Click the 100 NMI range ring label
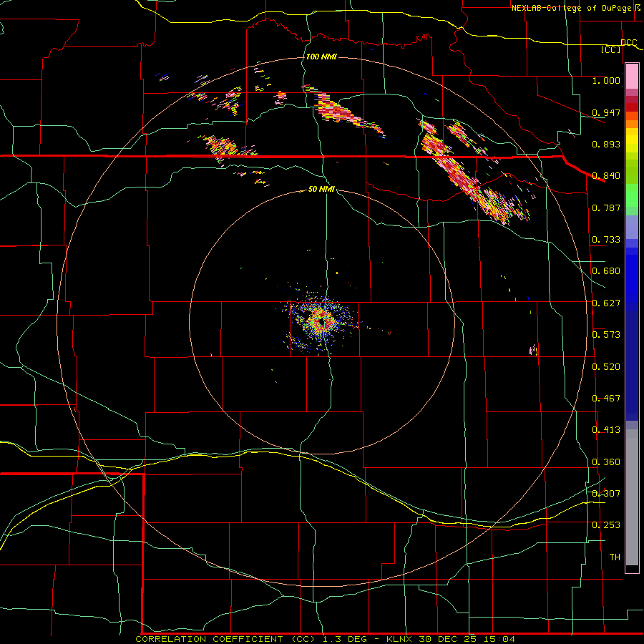This screenshot has height=644, width=644. click(321, 57)
